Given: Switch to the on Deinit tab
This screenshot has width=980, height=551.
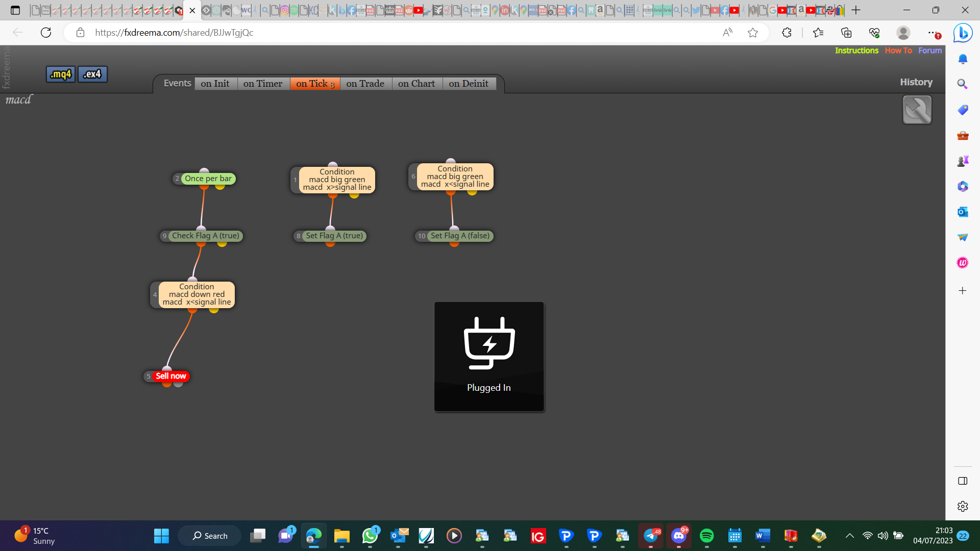Looking at the screenshot, I should [469, 84].
